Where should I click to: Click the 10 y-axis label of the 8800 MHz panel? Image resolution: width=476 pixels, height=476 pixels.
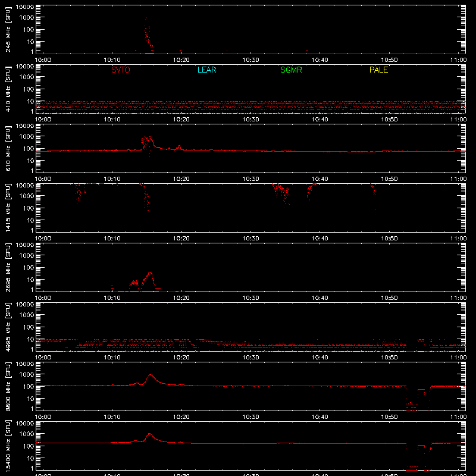[x=30, y=399]
